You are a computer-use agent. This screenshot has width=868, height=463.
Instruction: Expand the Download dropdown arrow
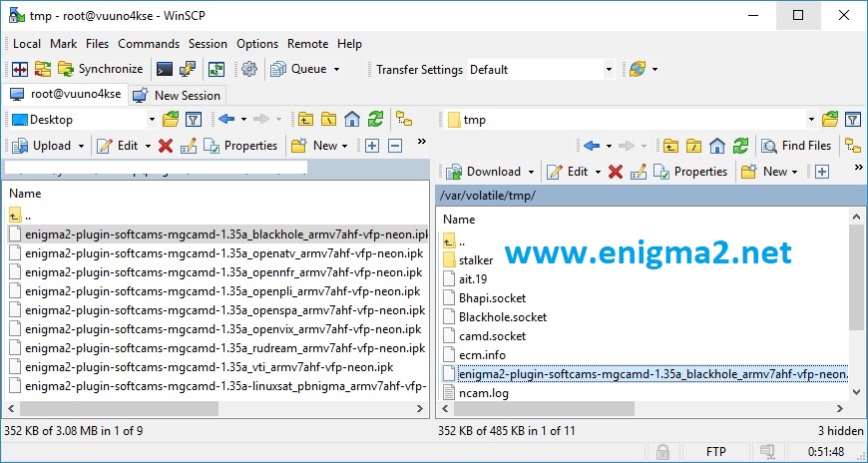coord(531,172)
